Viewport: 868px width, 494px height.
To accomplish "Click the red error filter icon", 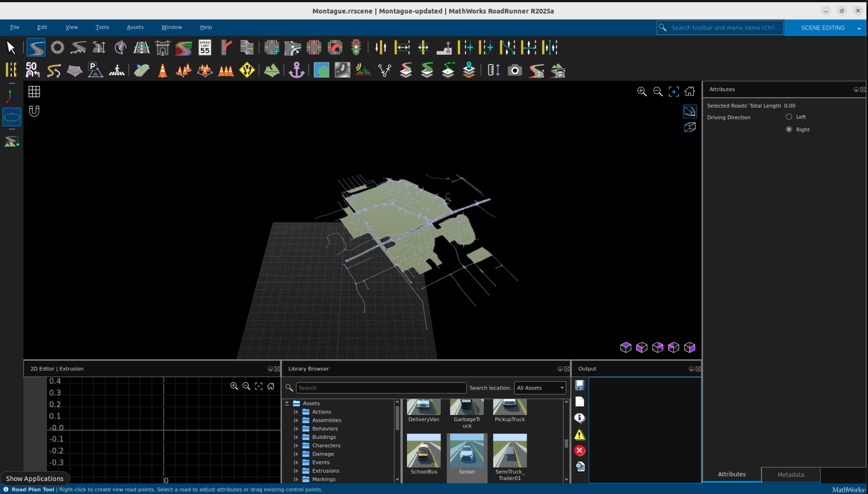I will click(580, 451).
